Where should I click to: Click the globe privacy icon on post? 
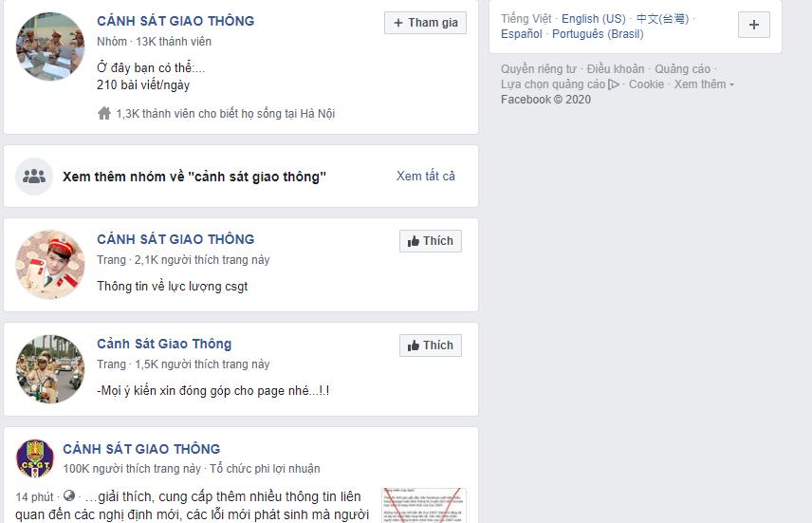[x=69, y=496]
